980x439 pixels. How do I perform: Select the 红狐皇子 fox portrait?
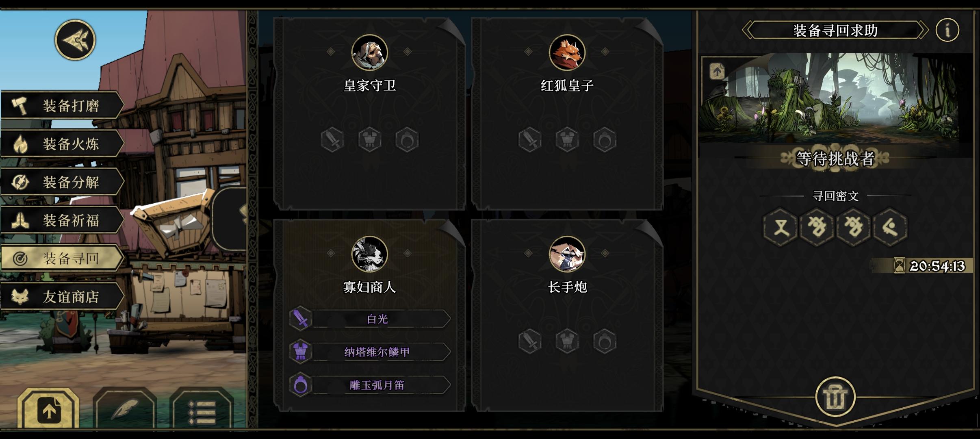[567, 53]
